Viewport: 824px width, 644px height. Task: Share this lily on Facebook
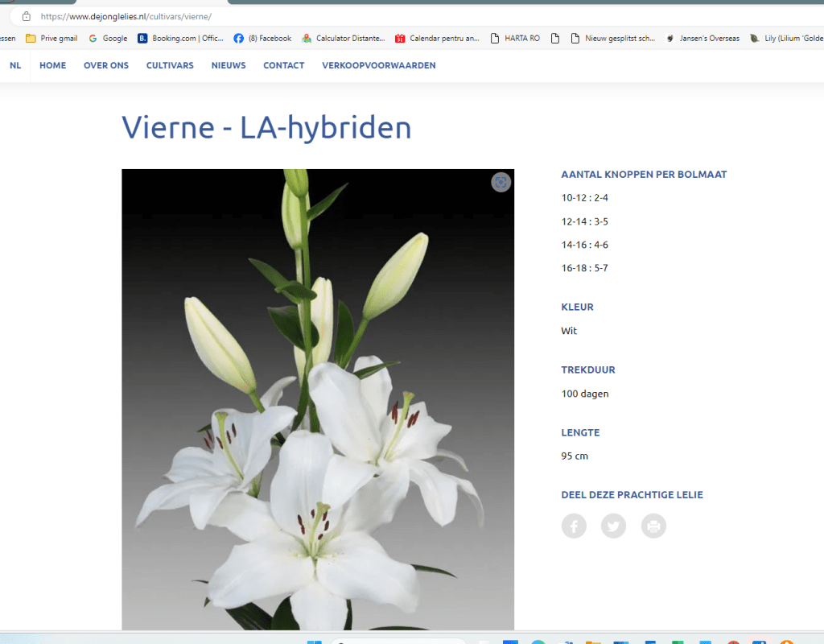(x=574, y=526)
